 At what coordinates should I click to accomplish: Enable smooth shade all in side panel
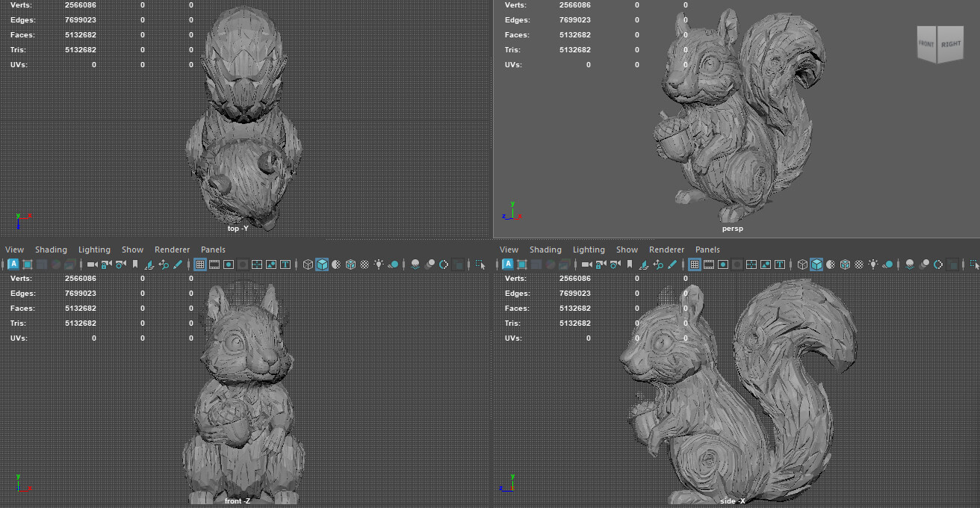tap(816, 264)
